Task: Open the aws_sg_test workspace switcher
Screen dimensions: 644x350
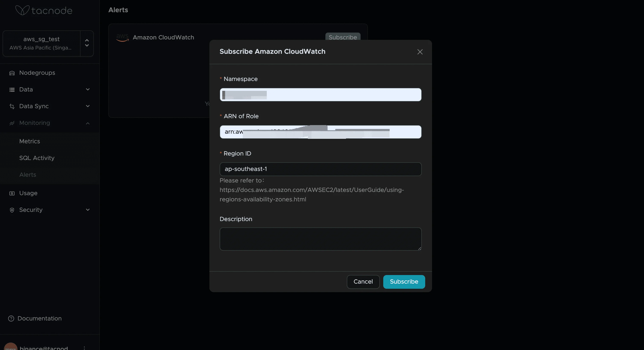Action: click(x=87, y=43)
